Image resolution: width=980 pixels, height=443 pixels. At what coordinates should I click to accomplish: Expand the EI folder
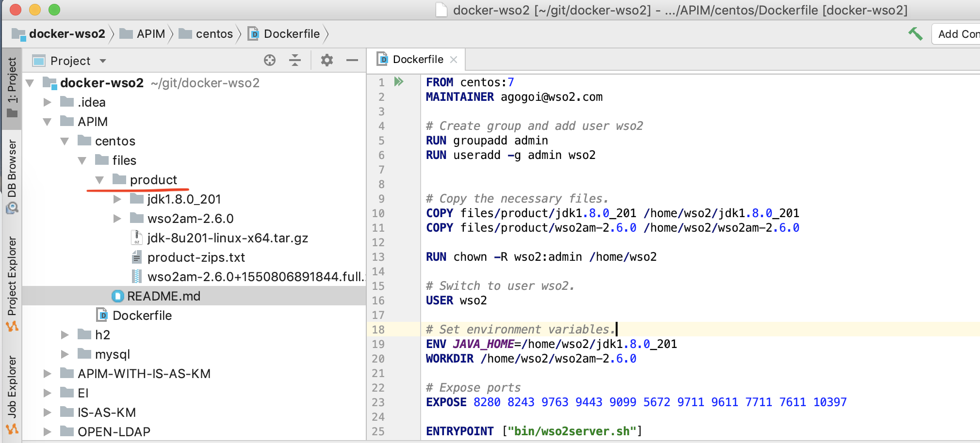pyautogui.click(x=47, y=393)
